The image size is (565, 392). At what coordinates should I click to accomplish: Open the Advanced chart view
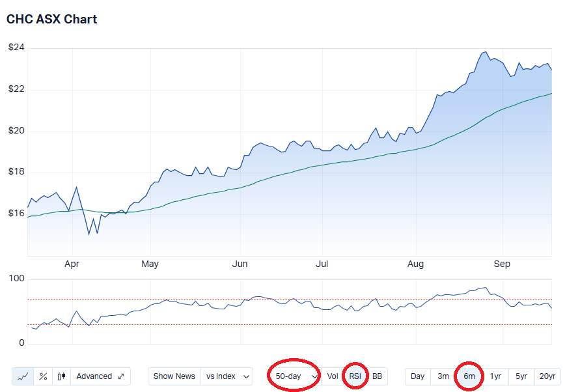pyautogui.click(x=100, y=376)
